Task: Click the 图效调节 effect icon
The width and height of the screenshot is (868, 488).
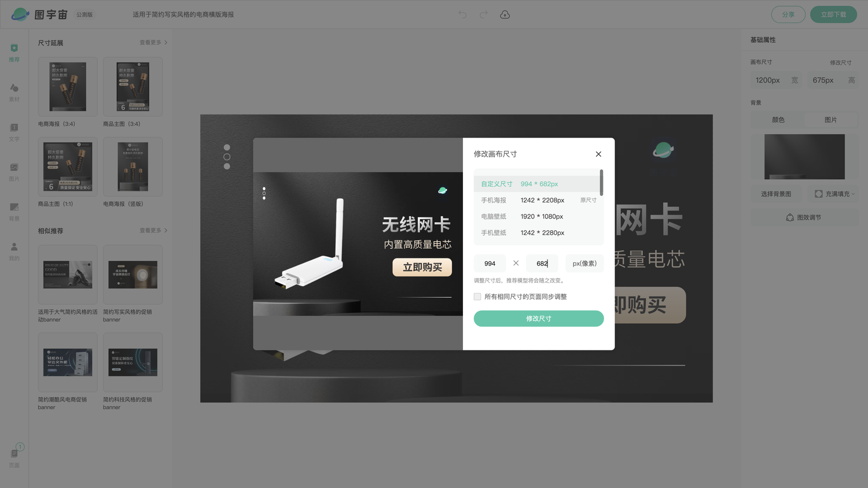Action: [790, 217]
